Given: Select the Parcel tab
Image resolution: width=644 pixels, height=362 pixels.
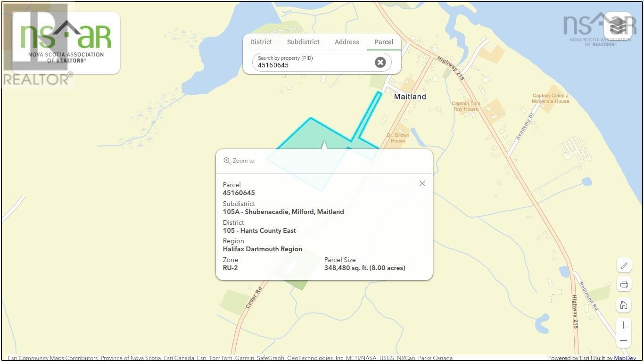Looking at the screenshot, I should pyautogui.click(x=383, y=42).
